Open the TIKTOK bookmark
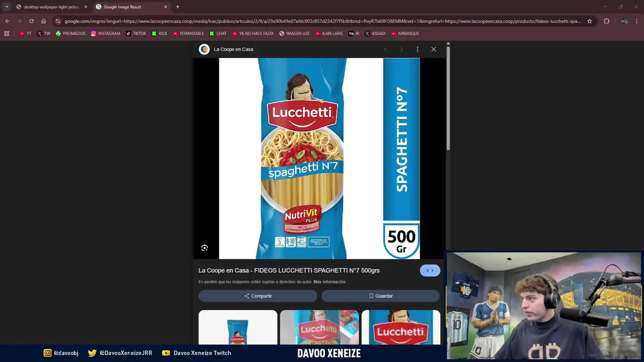Screen dimensions: 644x362 [136, 33]
